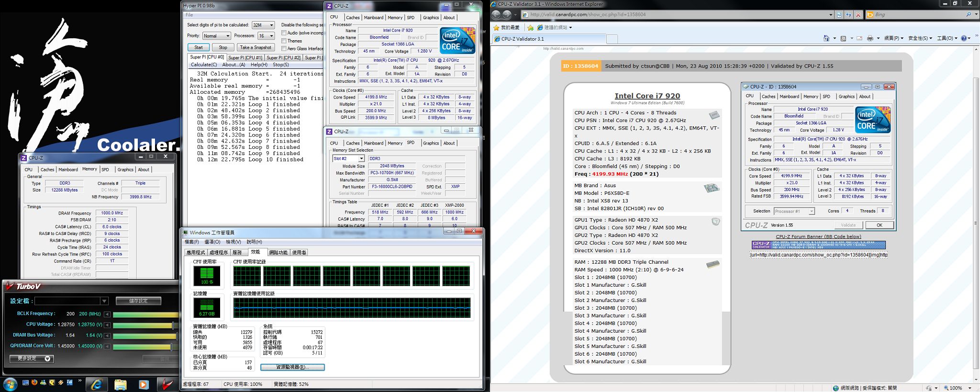The width and height of the screenshot is (980, 392).
Task: Open Internet Explorer taskbar button
Action: point(97,384)
